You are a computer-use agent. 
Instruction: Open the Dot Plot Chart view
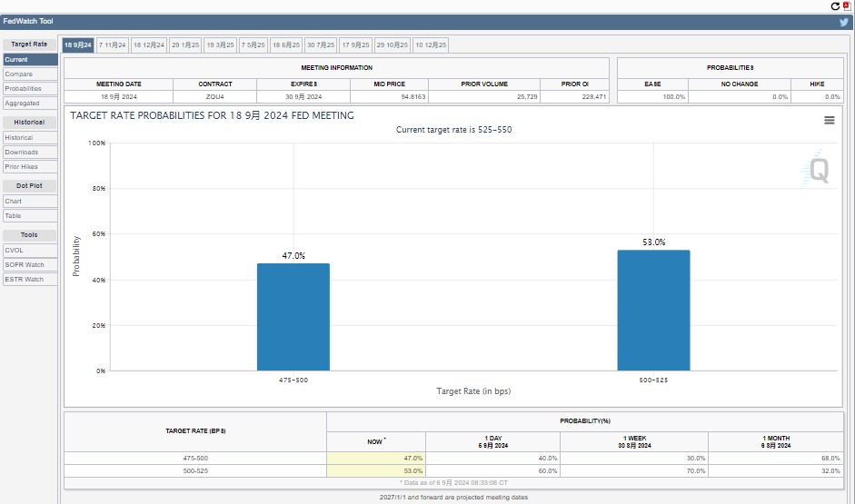click(14, 202)
